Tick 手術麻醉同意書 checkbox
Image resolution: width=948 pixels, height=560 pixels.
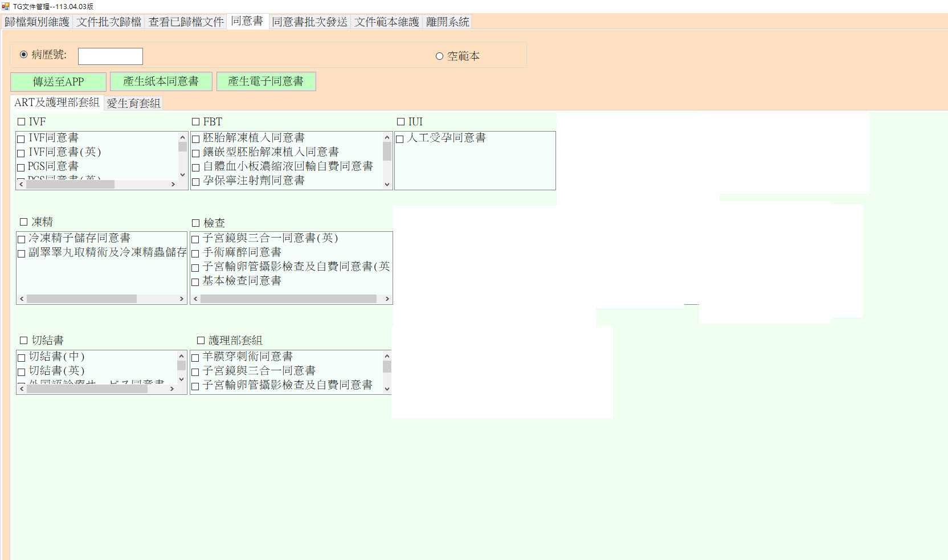pos(195,254)
